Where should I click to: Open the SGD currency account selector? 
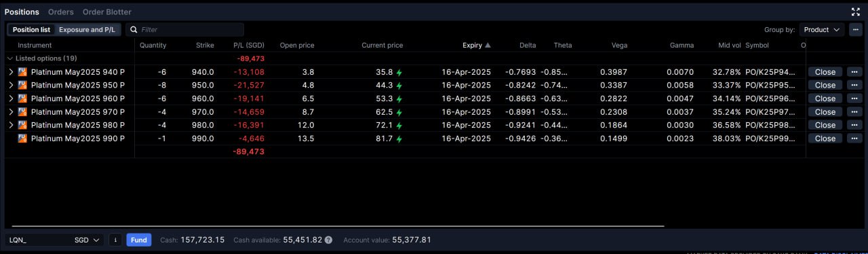click(88, 240)
